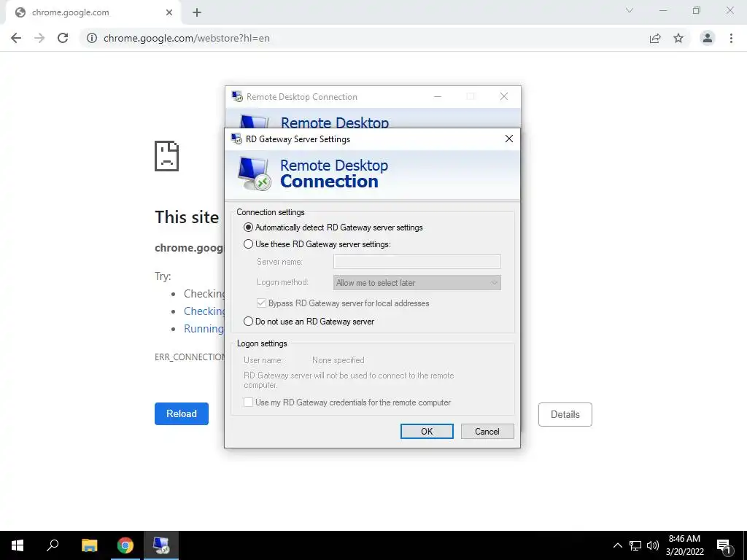Open volume speaker tray icon
Viewport: 747px width, 560px height.
653,545
